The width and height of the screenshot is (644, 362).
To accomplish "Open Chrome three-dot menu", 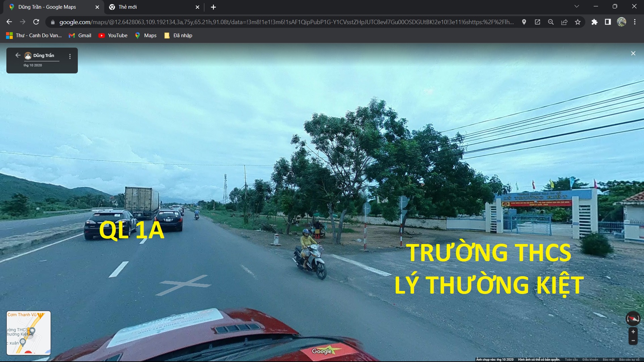I will [x=635, y=22].
